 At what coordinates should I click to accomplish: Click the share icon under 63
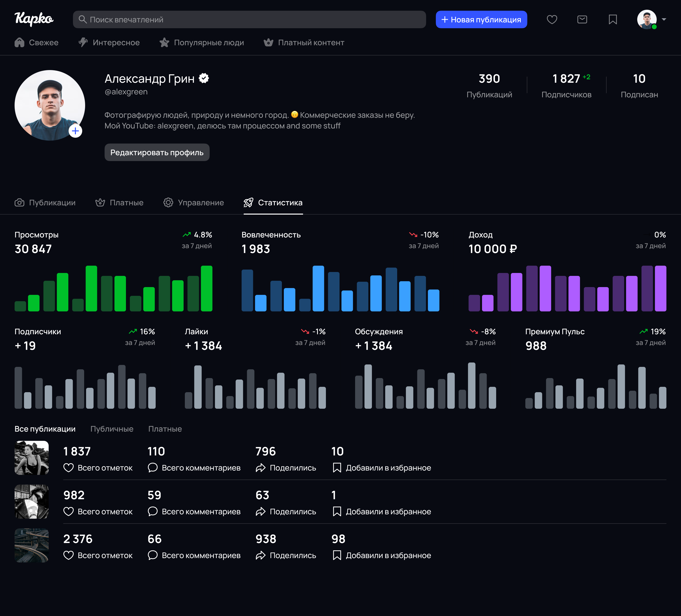click(x=260, y=512)
